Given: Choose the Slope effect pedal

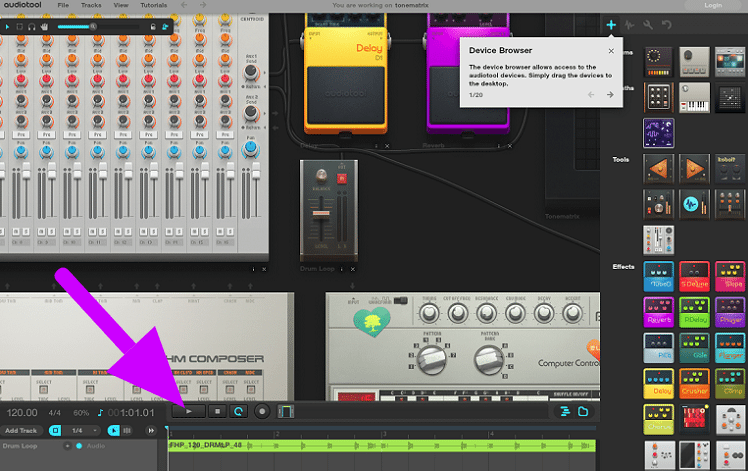Looking at the screenshot, I should [730, 276].
